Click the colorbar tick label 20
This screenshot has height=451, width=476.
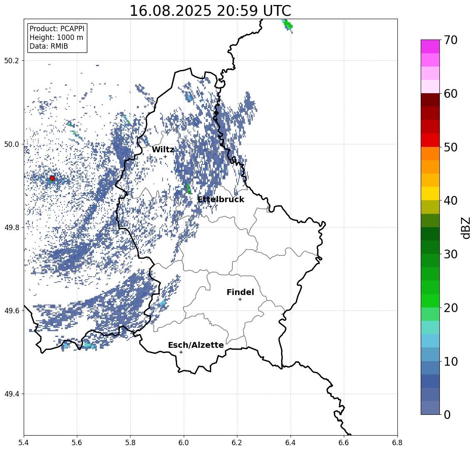click(450, 307)
